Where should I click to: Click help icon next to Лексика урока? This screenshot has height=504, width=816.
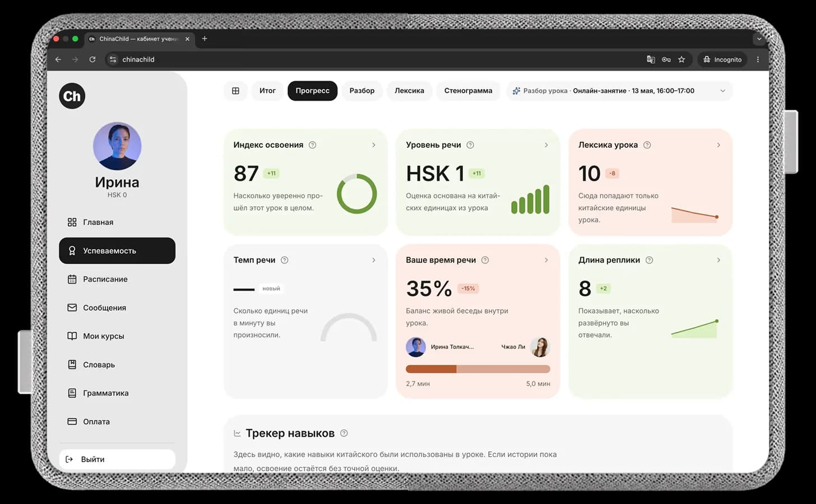click(647, 145)
